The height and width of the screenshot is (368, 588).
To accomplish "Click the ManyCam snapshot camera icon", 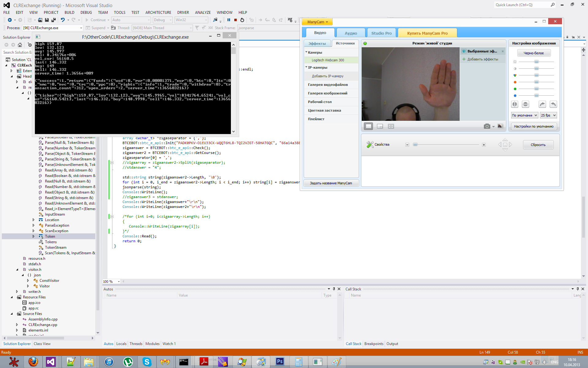I will pos(487,126).
